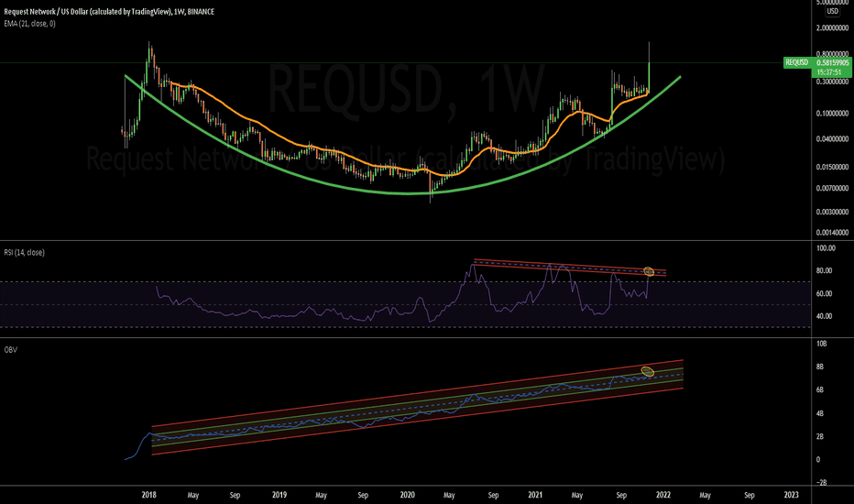Select the upper red channel line on OBV pane
This screenshot has width=854, height=504.
click(x=417, y=393)
